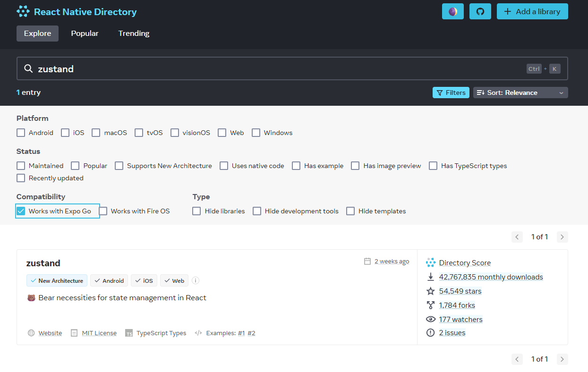Tick the visionOS checkbox
588x372 pixels.
(175, 133)
